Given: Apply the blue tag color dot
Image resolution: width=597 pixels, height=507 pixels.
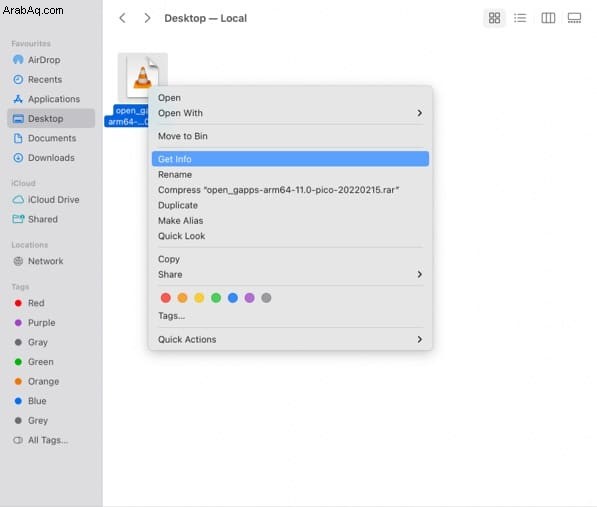Looking at the screenshot, I should pos(233,298).
